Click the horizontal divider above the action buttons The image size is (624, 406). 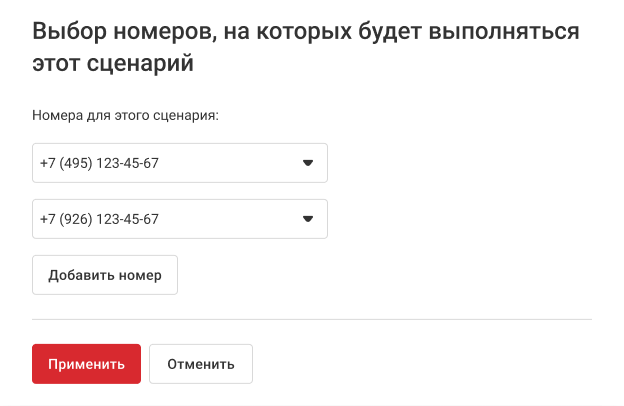point(312,320)
